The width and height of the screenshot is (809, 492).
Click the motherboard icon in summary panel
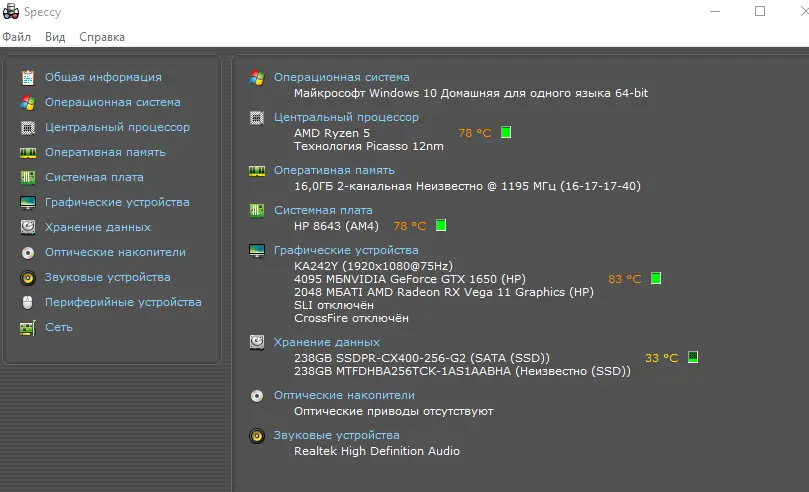[257, 210]
